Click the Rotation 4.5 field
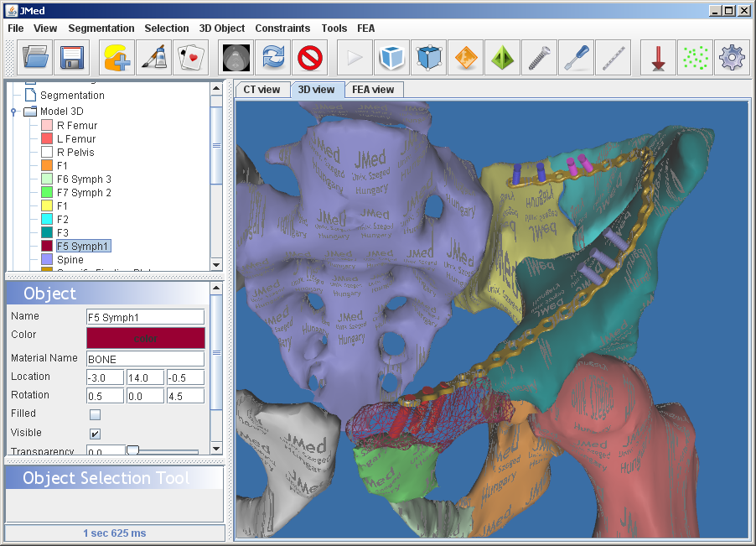The height and width of the screenshot is (546, 756). click(x=185, y=396)
